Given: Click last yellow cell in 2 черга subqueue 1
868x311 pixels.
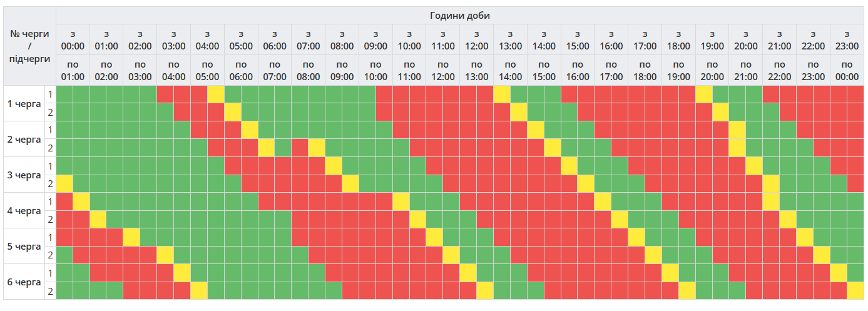Looking at the screenshot, I should point(737,130).
